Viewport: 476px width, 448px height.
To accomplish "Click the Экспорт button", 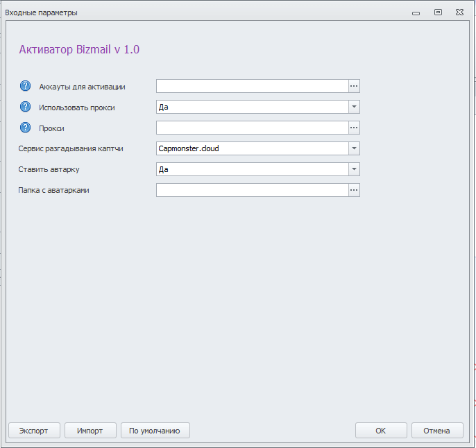I will pyautogui.click(x=34, y=431).
